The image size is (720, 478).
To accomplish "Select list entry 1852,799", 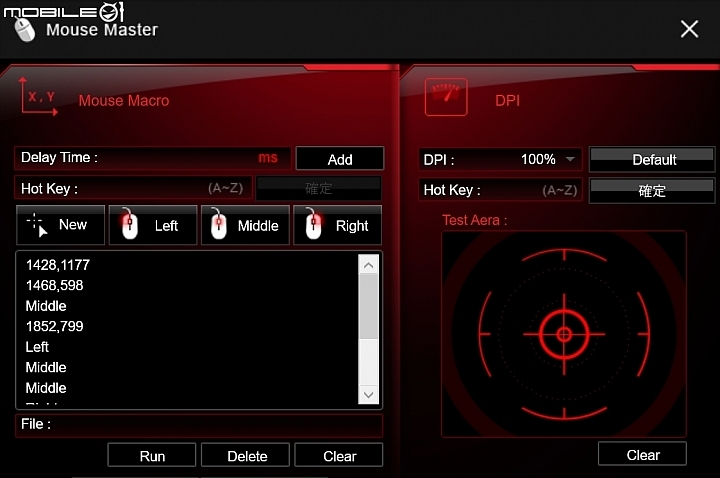I will pyautogui.click(x=55, y=326).
